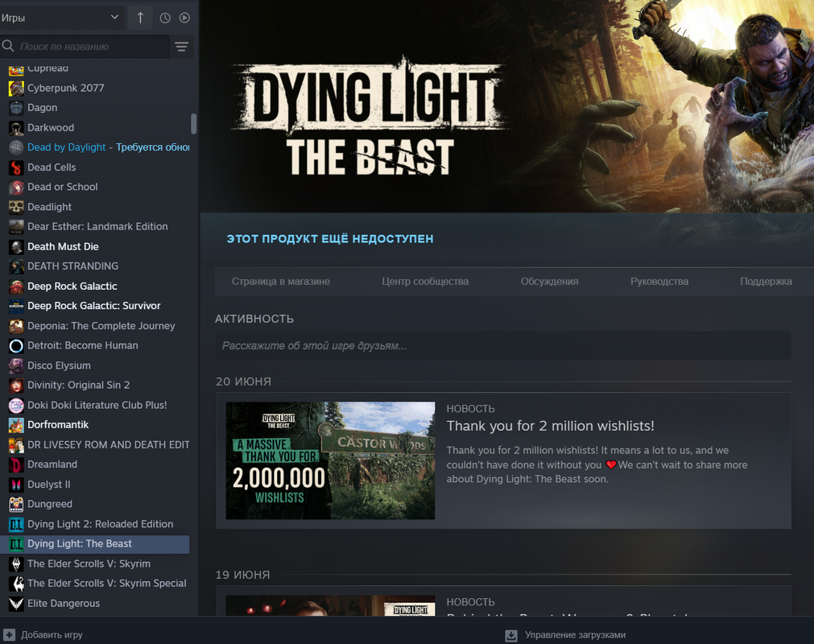Click the Elite Dangerous icon
Image resolution: width=814 pixels, height=644 pixels.
tap(16, 604)
